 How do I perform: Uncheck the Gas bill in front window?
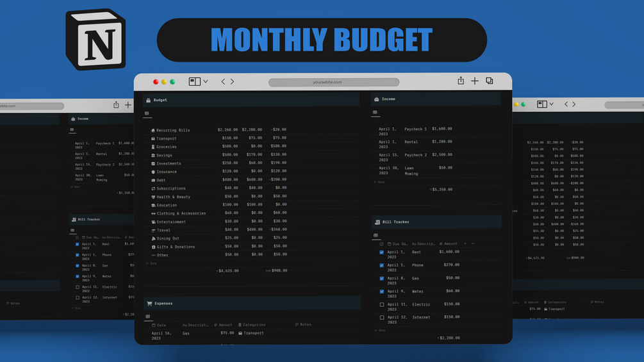pos(381,279)
